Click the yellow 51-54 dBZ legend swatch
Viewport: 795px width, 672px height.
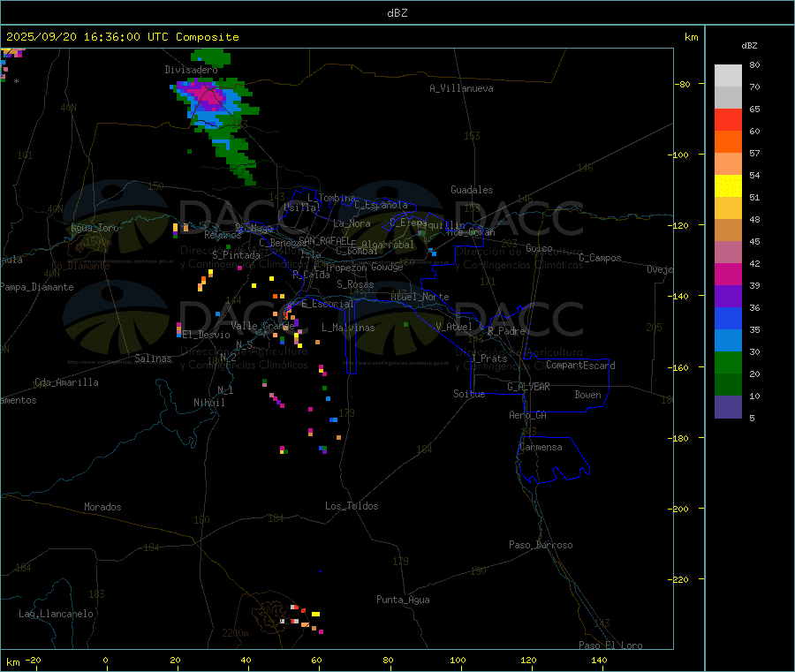tap(728, 186)
